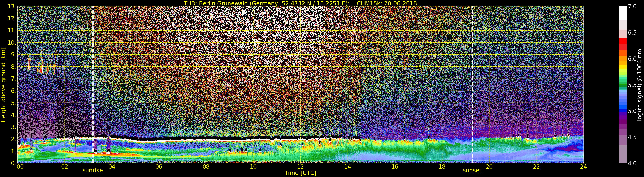Pick the white top segment of the colorbar

pos(623,12)
